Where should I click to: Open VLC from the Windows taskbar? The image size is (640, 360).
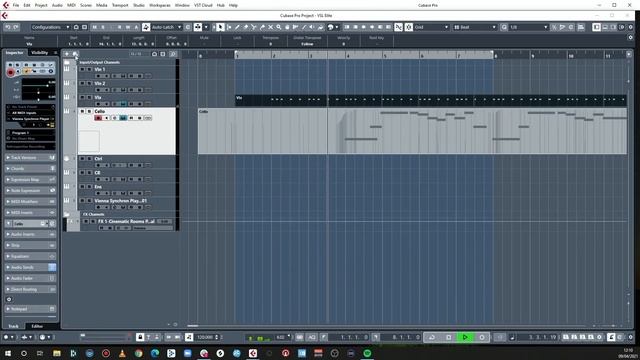click(x=122, y=353)
